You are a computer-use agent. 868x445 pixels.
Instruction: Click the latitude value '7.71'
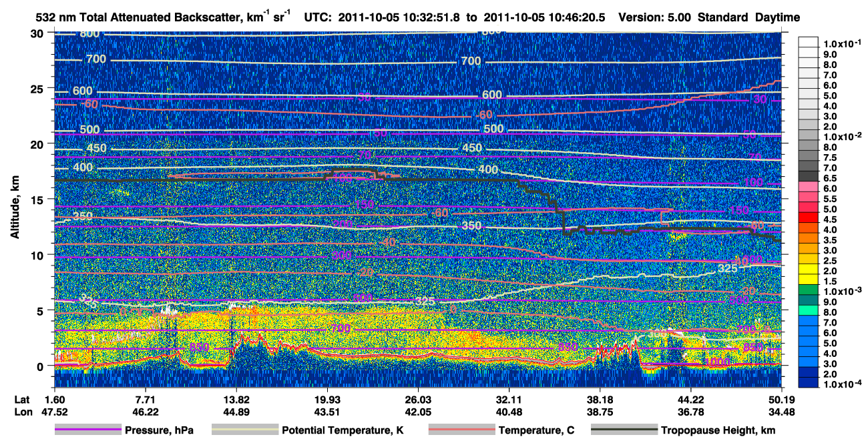(x=145, y=399)
